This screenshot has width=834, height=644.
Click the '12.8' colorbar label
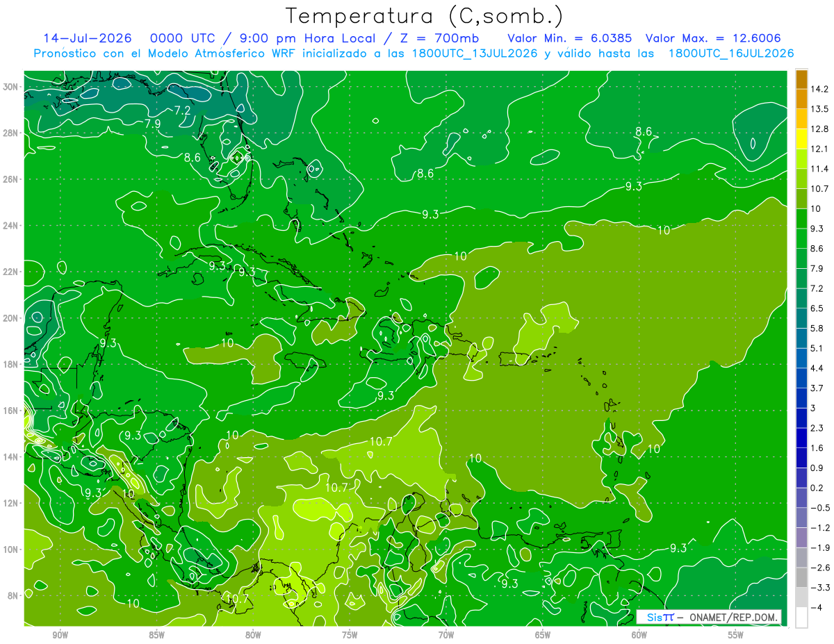(819, 129)
